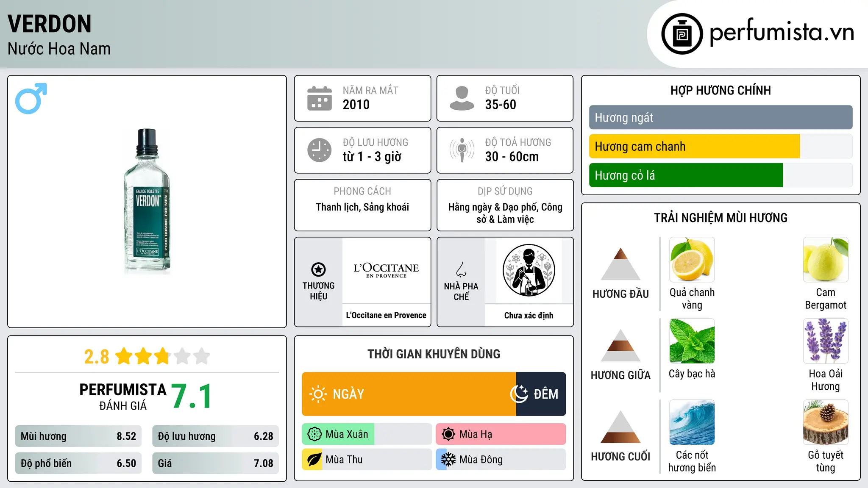The width and height of the screenshot is (868, 488).
Task: Click the sun icon for Mùa Hạ
Action: 448,434
